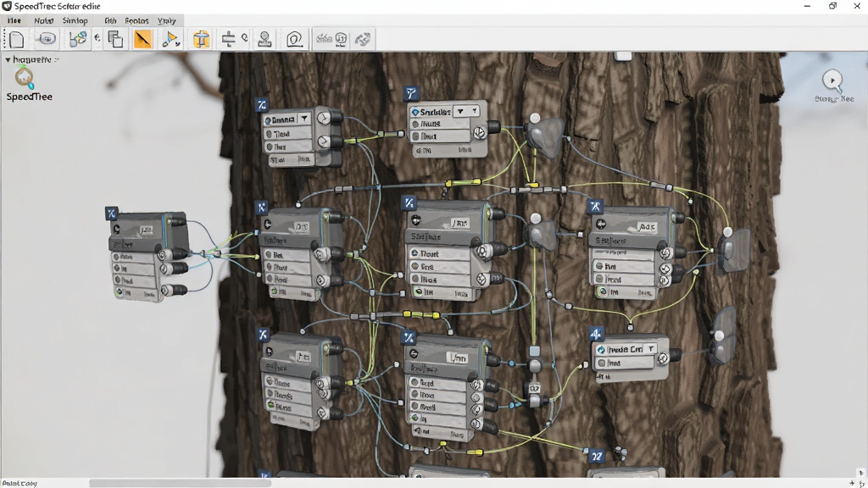Collapse the far-left node via its header round button
Image resolution: width=868 pixels, height=488 pixels.
pos(116,229)
